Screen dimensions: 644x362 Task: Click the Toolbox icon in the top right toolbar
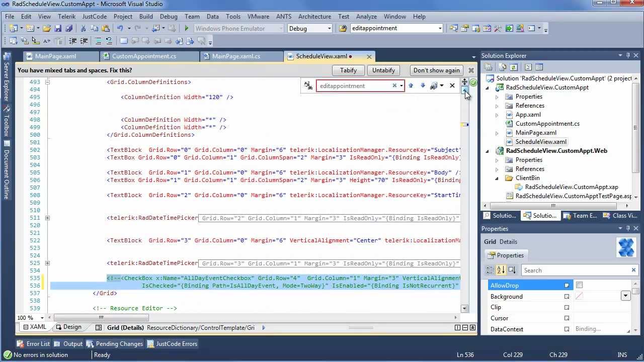point(498,29)
